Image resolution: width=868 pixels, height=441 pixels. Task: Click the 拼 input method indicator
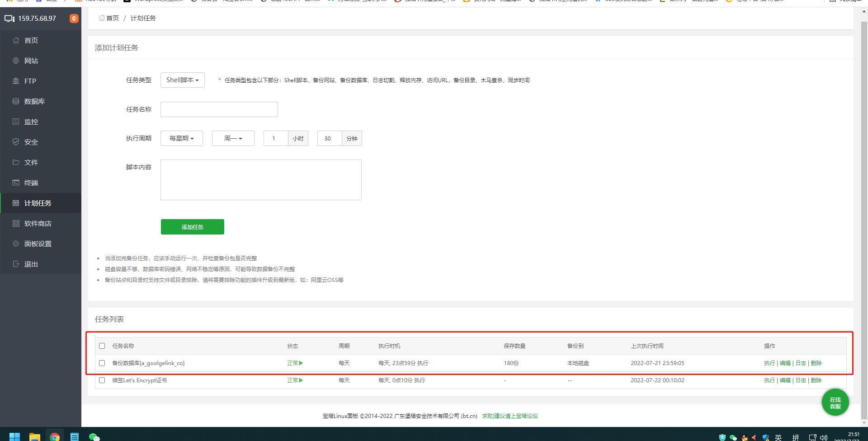click(x=795, y=437)
